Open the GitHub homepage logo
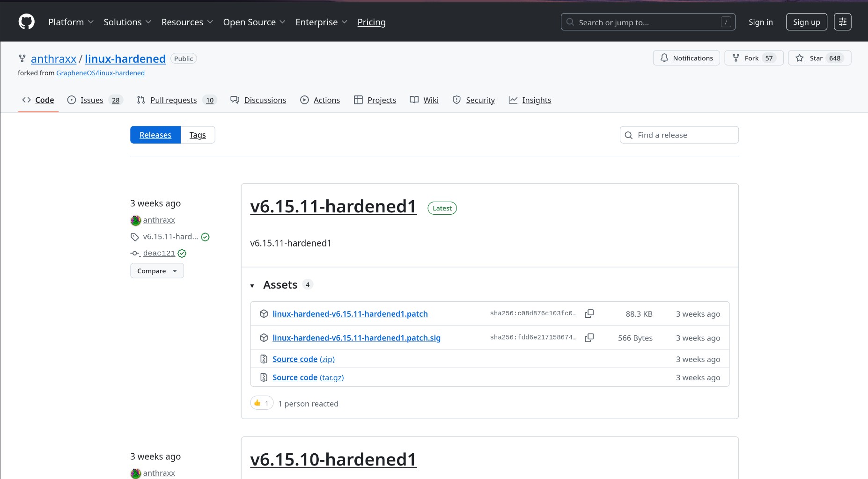This screenshot has width=868, height=479. (x=26, y=22)
